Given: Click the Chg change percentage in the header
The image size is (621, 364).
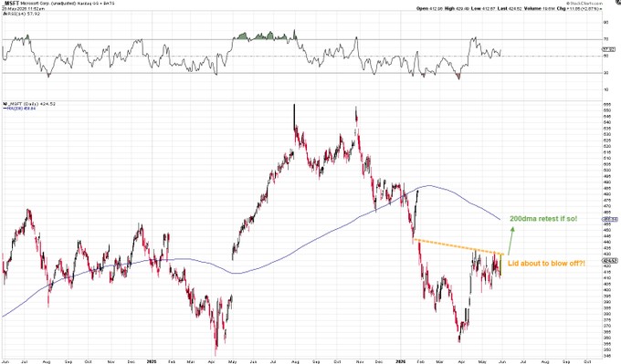Looking at the screenshot, I should coord(579,8).
